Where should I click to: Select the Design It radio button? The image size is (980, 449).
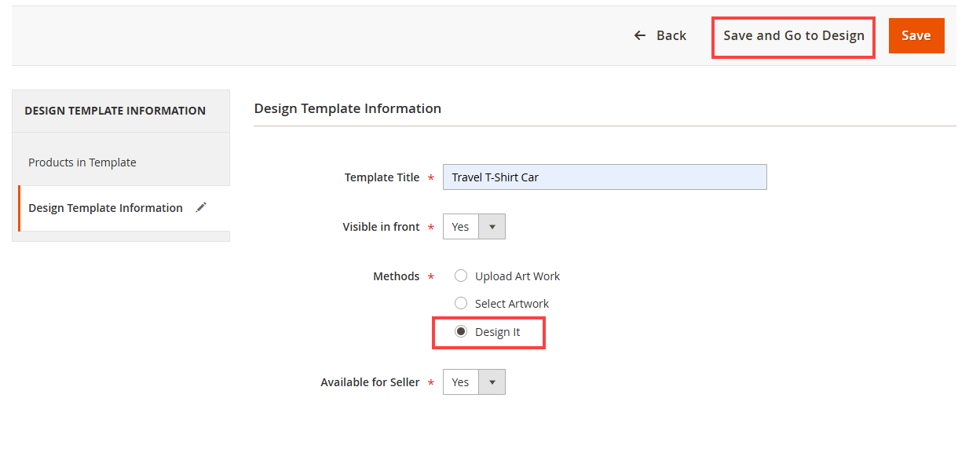point(461,332)
